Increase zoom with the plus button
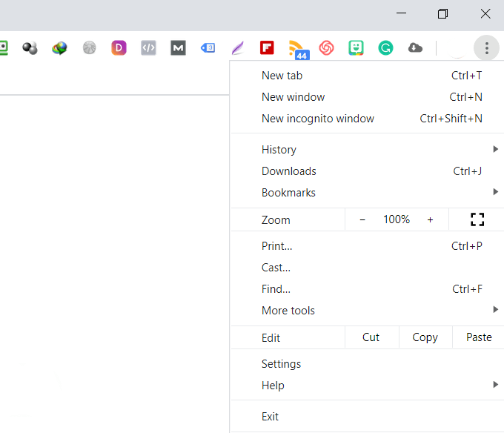Image resolution: width=504 pixels, height=433 pixels. [430, 220]
